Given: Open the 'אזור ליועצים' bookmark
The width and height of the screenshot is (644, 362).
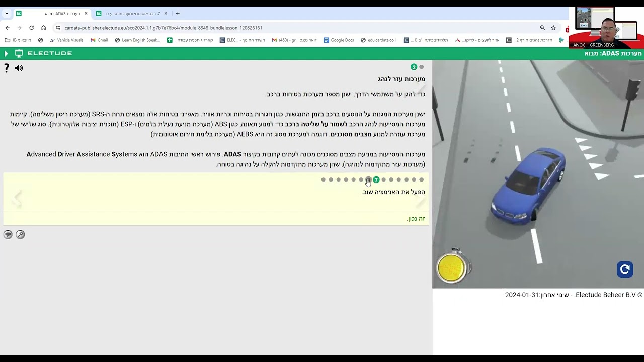Looking at the screenshot, I should coord(477,40).
